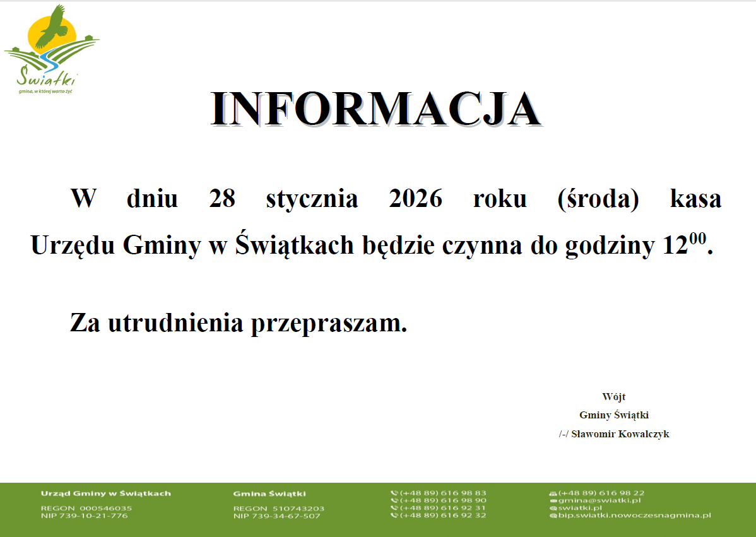Select the INFORMACJA heading
The width and height of the screenshot is (756, 537).
pyautogui.click(x=376, y=110)
